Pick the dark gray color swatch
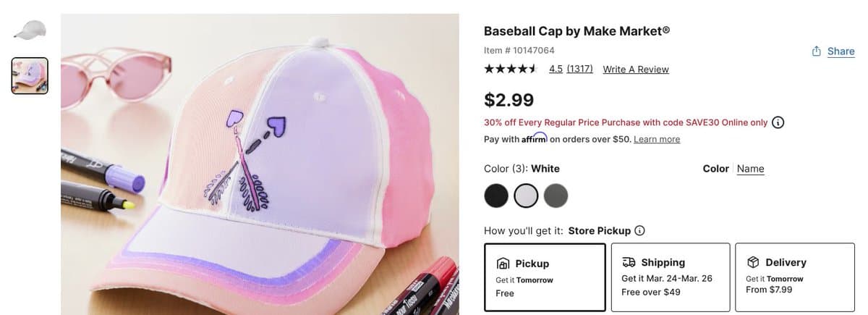 coord(556,196)
